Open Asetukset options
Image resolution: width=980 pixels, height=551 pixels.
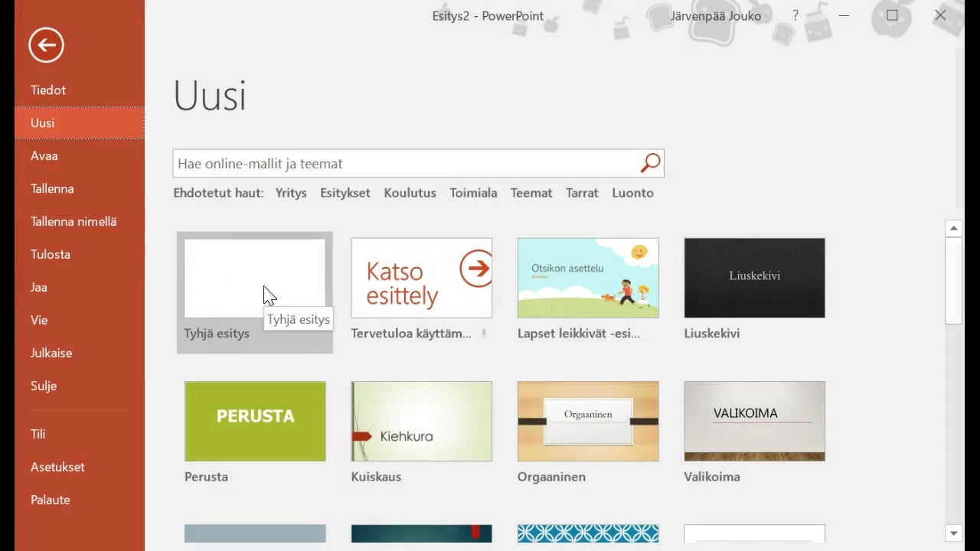pos(79,467)
